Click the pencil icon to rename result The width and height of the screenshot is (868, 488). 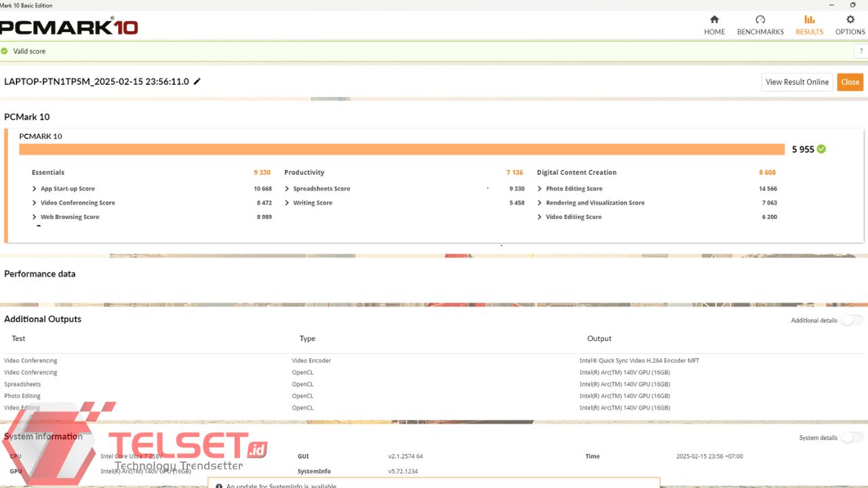(197, 81)
